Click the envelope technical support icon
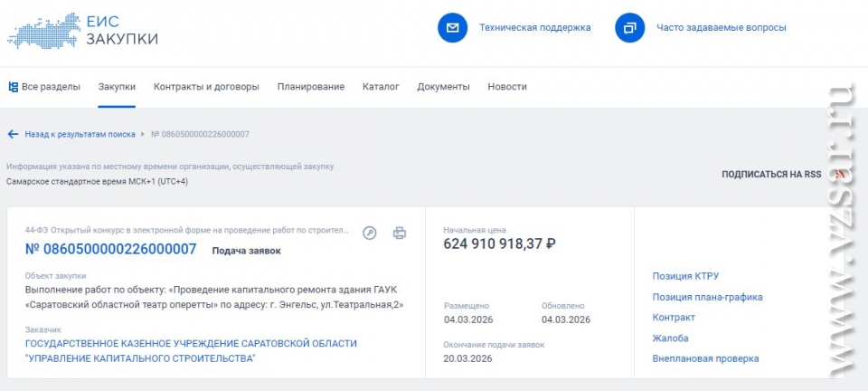 452,28
